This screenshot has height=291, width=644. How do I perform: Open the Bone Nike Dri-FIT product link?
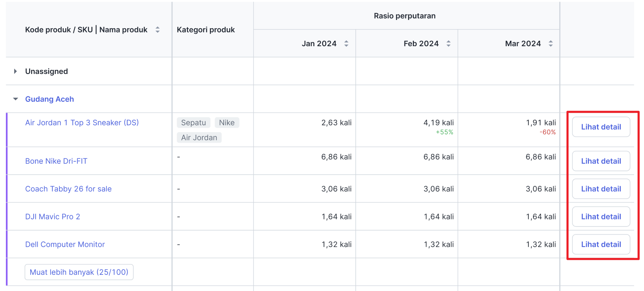point(56,161)
